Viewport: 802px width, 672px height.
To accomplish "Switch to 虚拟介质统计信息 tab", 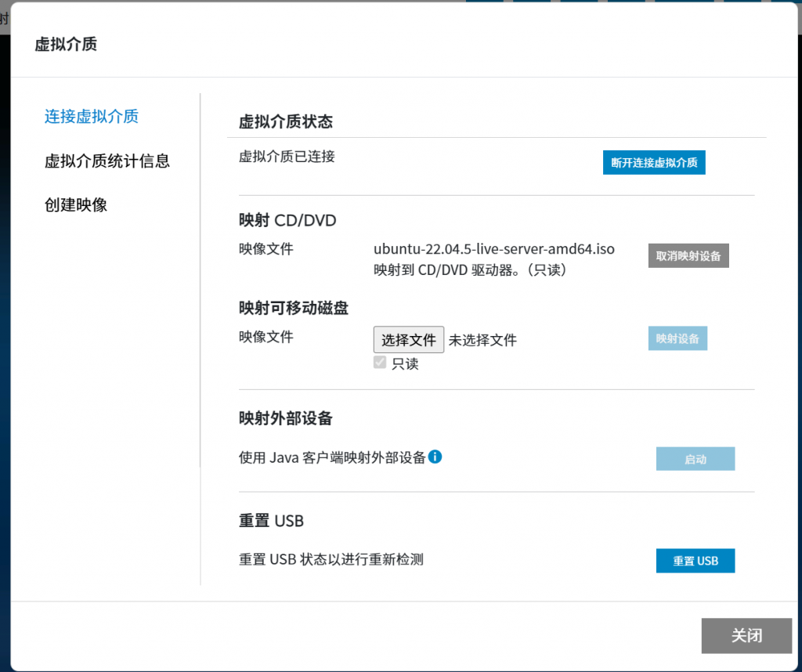I will point(107,161).
